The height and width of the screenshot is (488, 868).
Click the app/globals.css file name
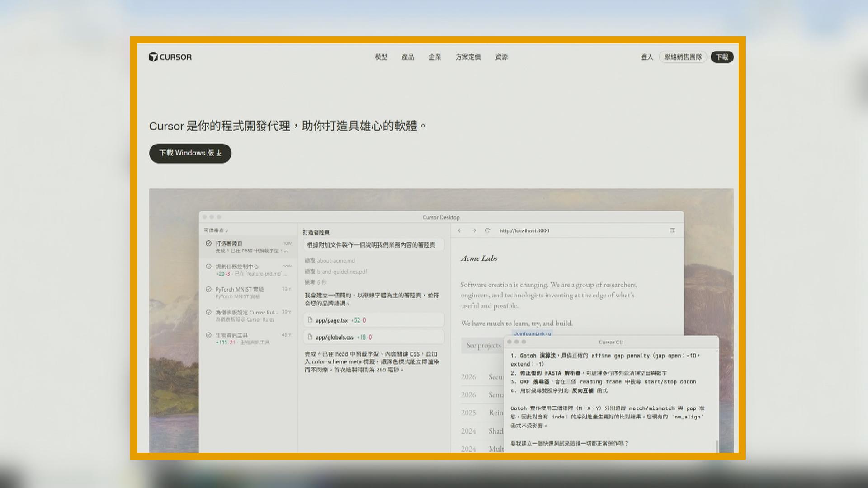[334, 337]
